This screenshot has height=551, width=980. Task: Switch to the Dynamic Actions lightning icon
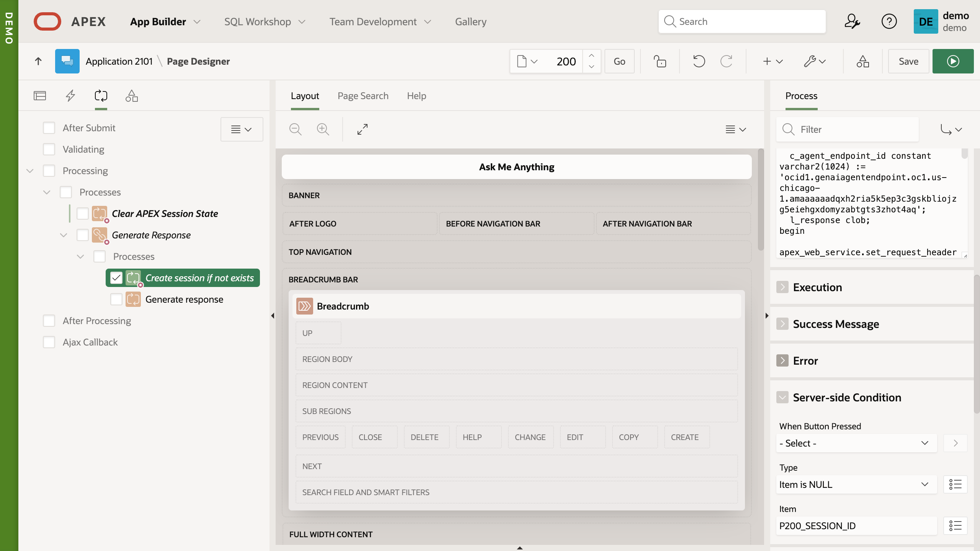point(70,96)
